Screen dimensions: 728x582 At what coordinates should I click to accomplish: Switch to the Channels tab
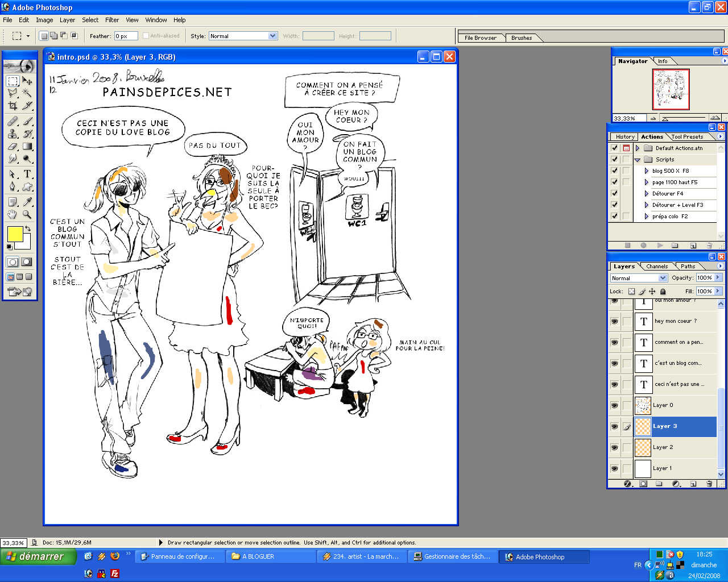coord(657,266)
